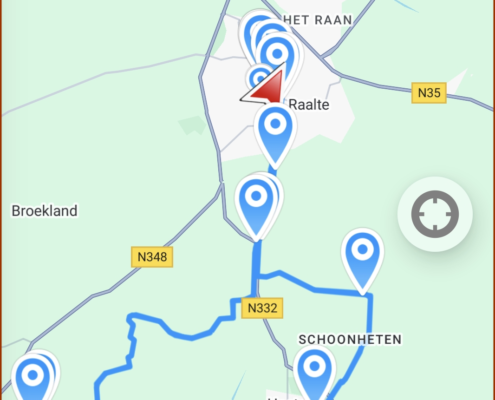Click the pin just below Raalte label
Image resolution: width=495 pixels, height=400 pixels.
tap(275, 136)
